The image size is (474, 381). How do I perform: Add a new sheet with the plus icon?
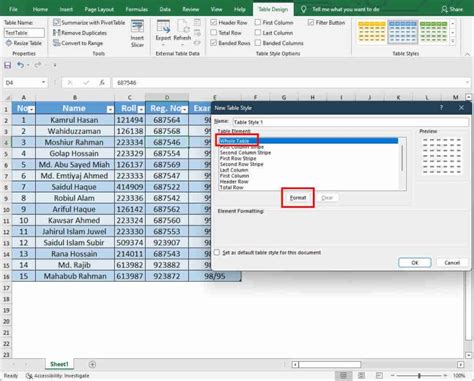[x=93, y=364]
